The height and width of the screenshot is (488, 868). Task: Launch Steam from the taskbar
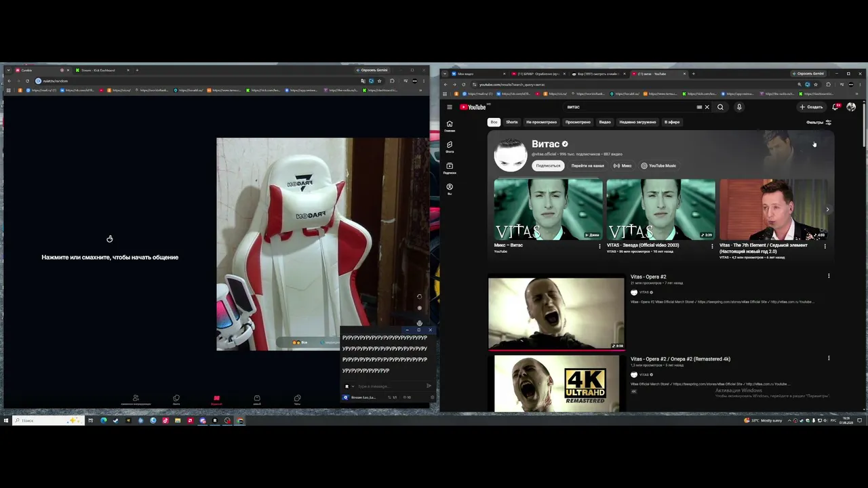[x=115, y=420]
